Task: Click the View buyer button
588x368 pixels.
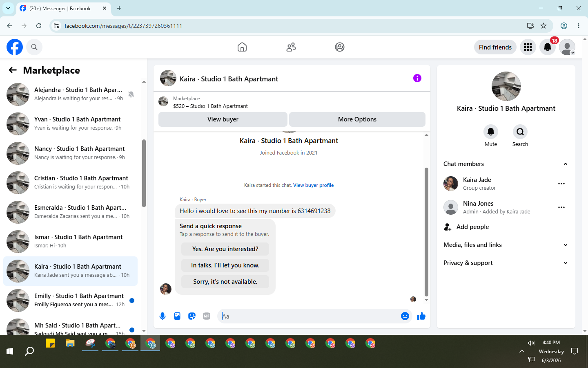Action: click(x=223, y=119)
